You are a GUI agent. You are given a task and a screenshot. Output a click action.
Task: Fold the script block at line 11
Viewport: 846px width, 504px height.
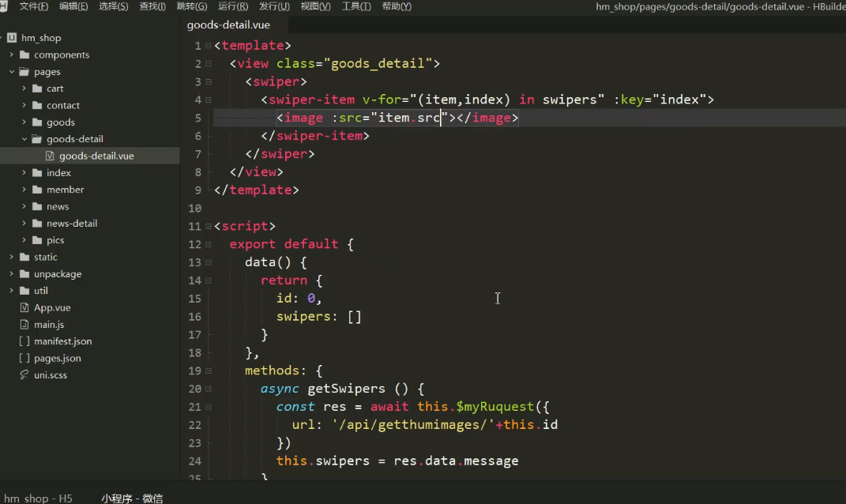pyautogui.click(x=209, y=227)
